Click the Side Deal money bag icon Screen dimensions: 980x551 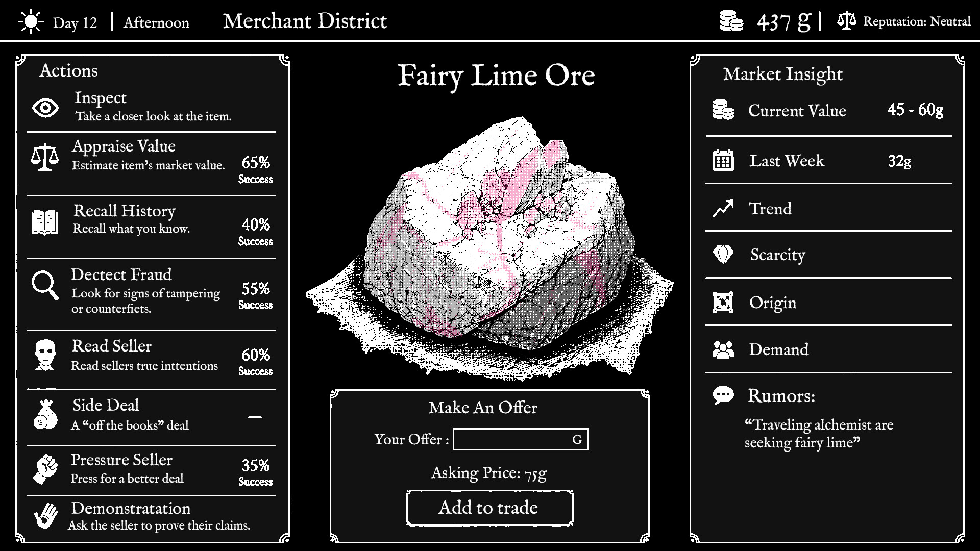(45, 414)
